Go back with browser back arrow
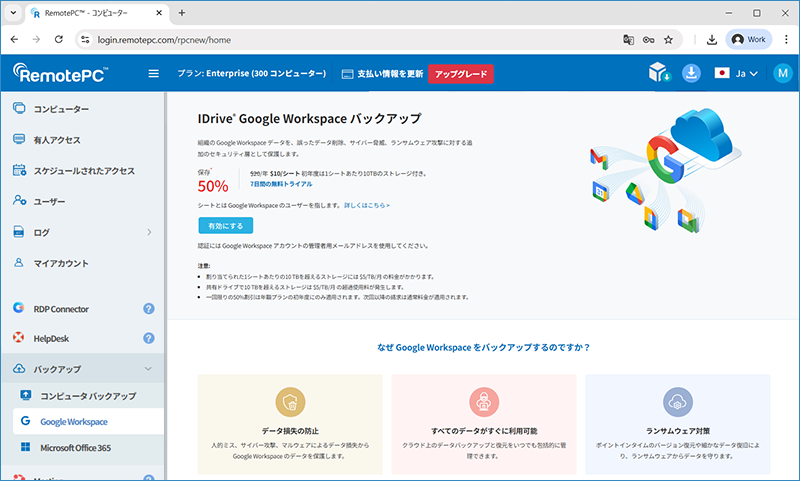The width and height of the screenshot is (800, 481). [14, 39]
